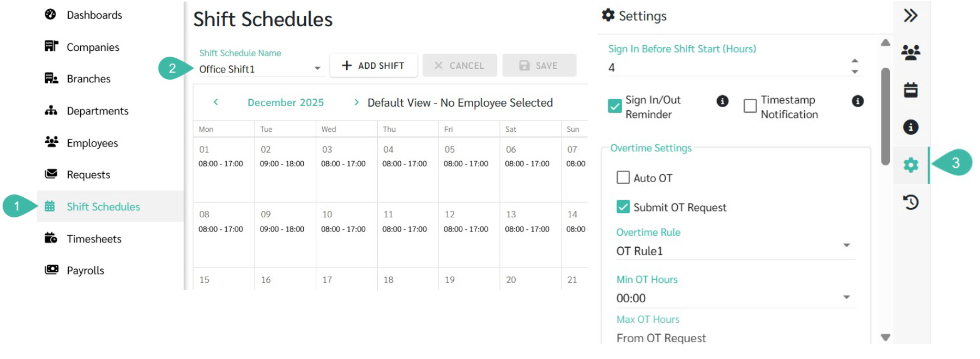Open the info icon in right sidebar
980x359 pixels.
(x=910, y=127)
